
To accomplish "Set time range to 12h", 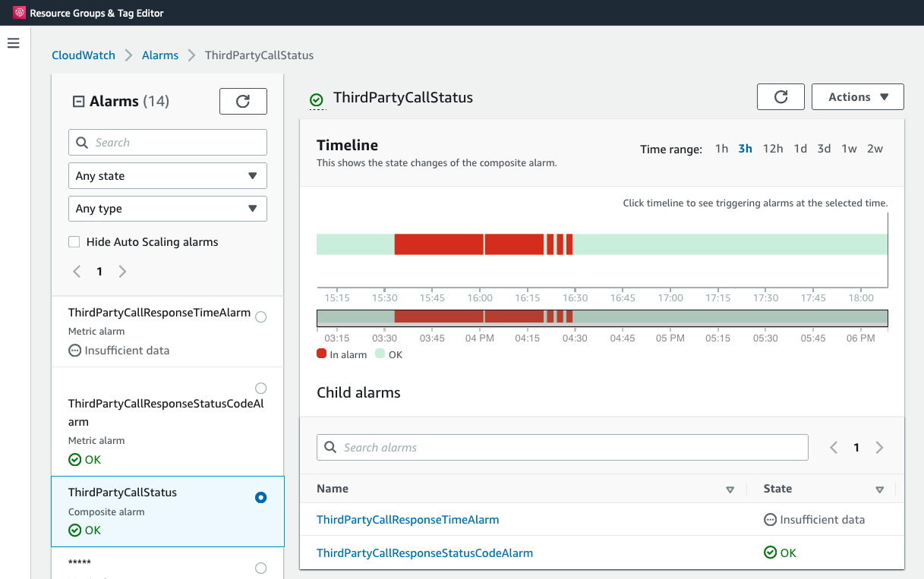I will [x=773, y=149].
